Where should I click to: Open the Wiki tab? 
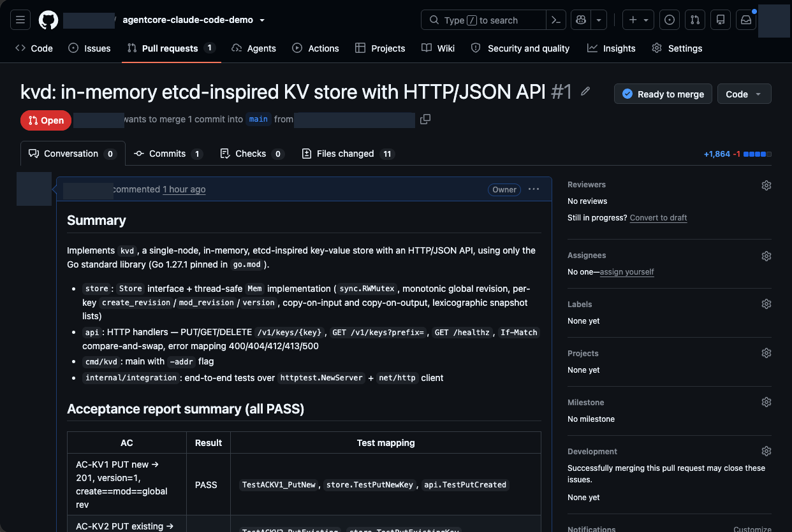438,48
